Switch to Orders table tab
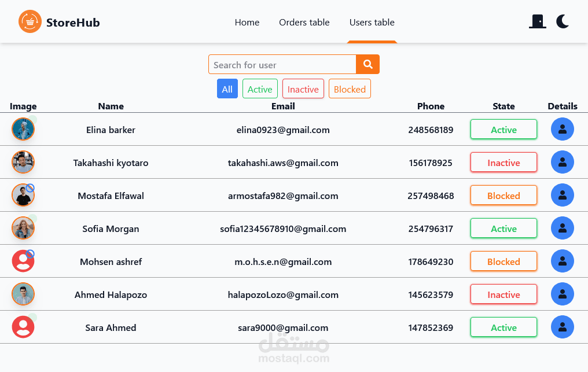 tap(304, 23)
